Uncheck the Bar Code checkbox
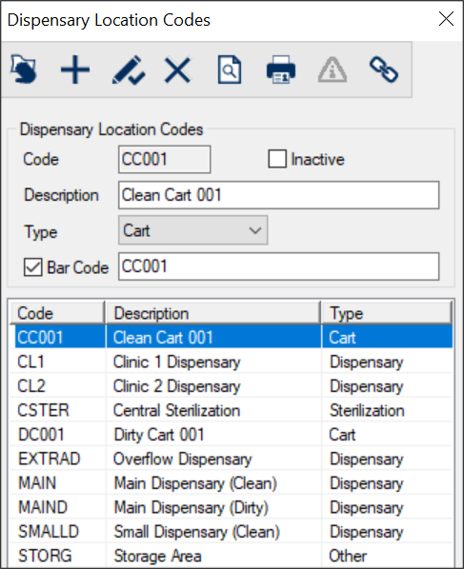 [33, 267]
